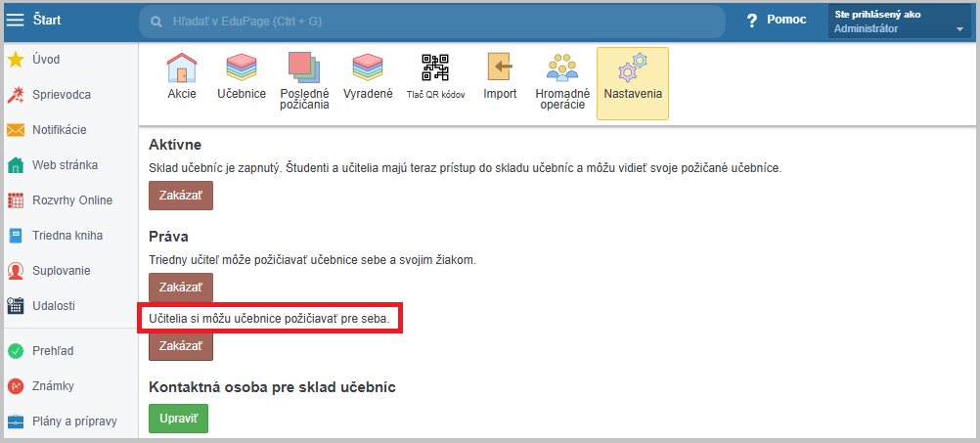Focus the EduPage search field
Screen dimensions: 980x443
point(431,22)
